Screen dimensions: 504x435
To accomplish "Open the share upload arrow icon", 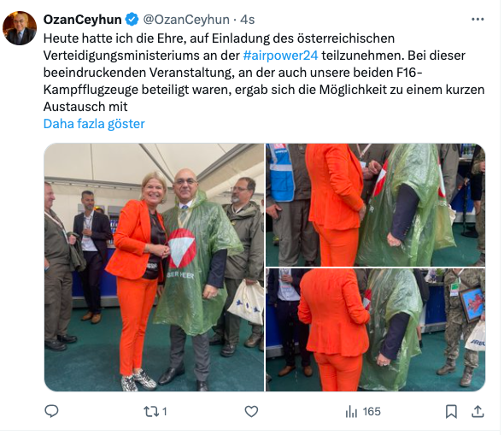I will click(x=478, y=412).
